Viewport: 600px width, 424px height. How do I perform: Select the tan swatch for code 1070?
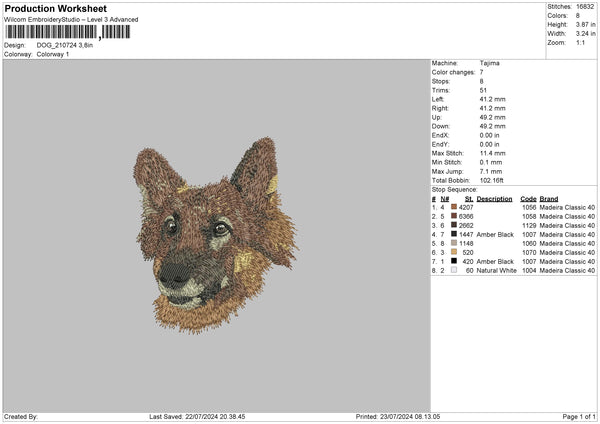coord(454,252)
